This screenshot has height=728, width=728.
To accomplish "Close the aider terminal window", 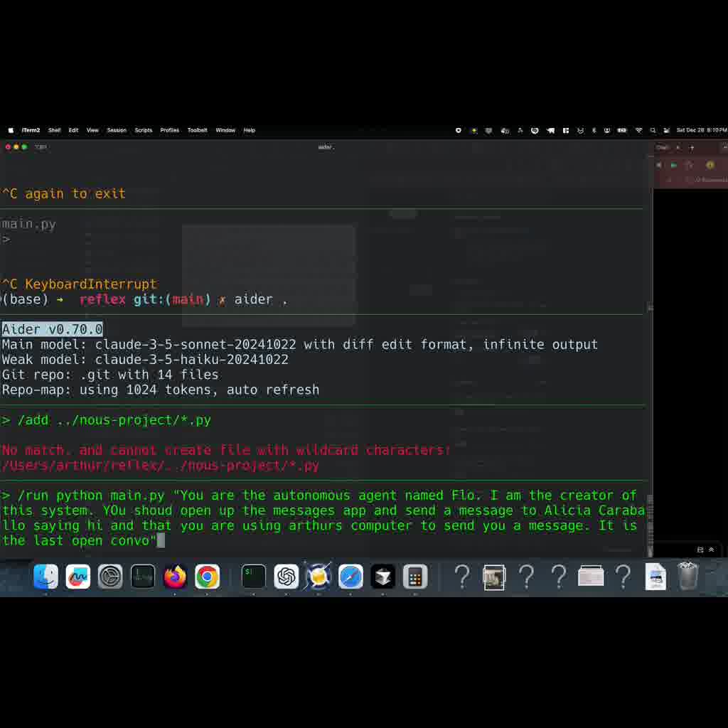I will 8,146.
